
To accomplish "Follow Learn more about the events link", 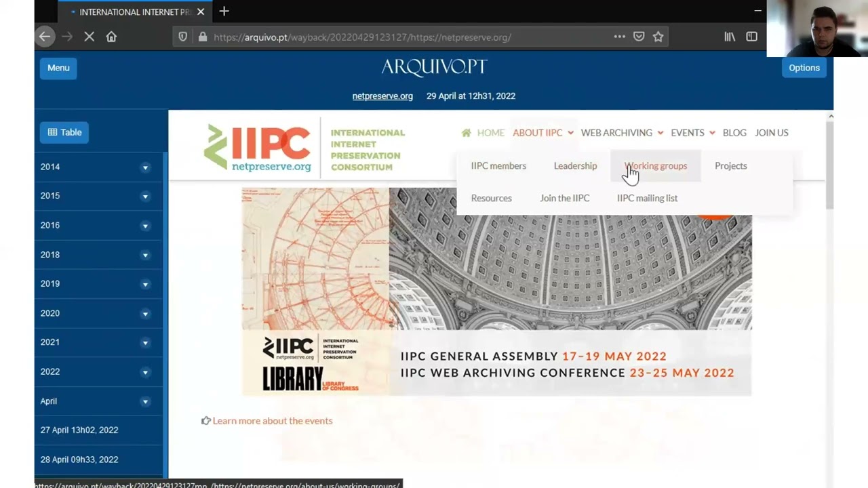I will tap(272, 421).
